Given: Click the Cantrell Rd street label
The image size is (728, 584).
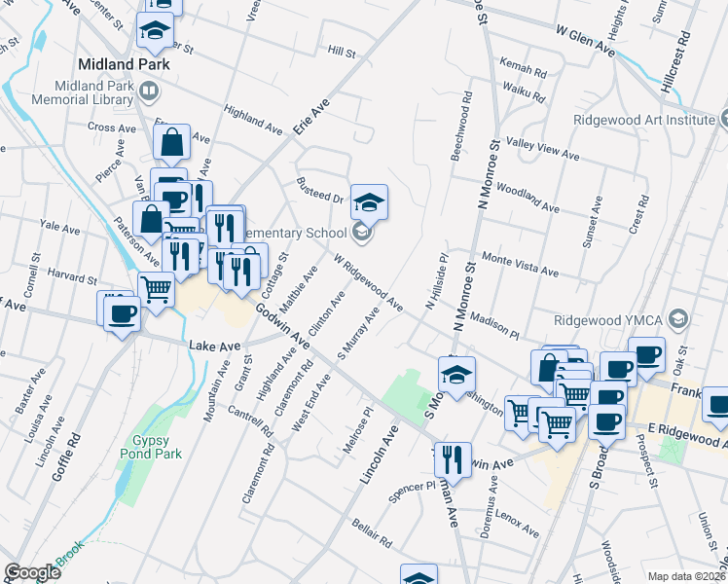Looking at the screenshot, I should pos(250,420).
